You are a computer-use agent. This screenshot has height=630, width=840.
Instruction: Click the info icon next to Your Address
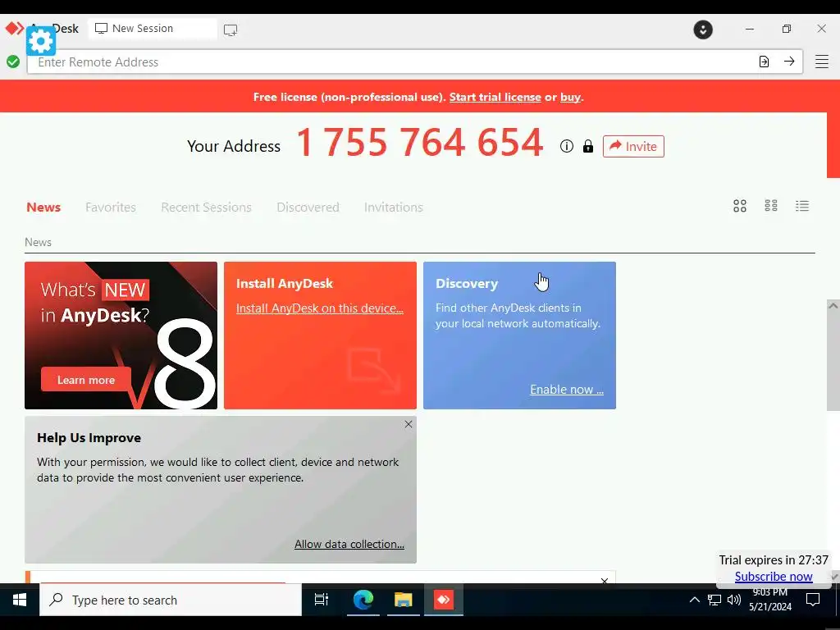coord(567,146)
